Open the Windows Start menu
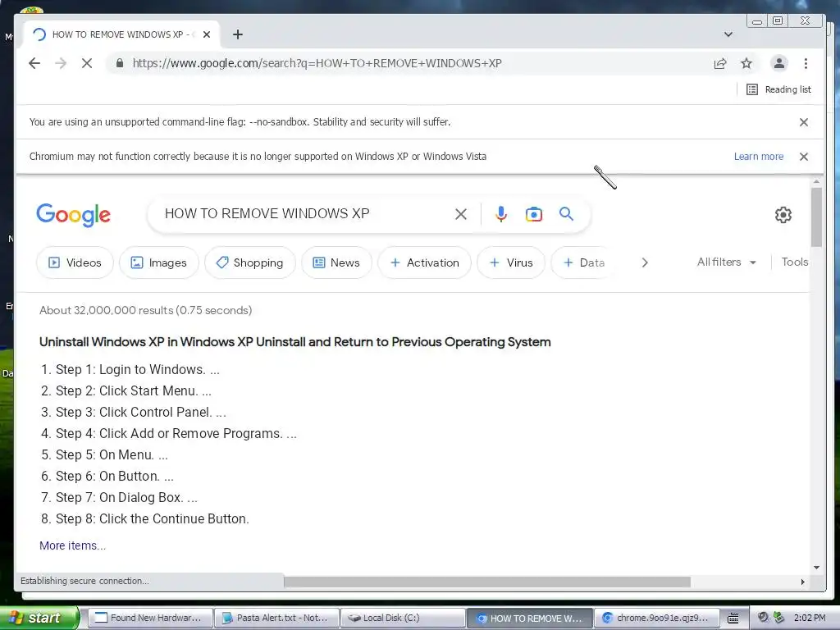Screen dimensions: 840x630 (39, 618)
